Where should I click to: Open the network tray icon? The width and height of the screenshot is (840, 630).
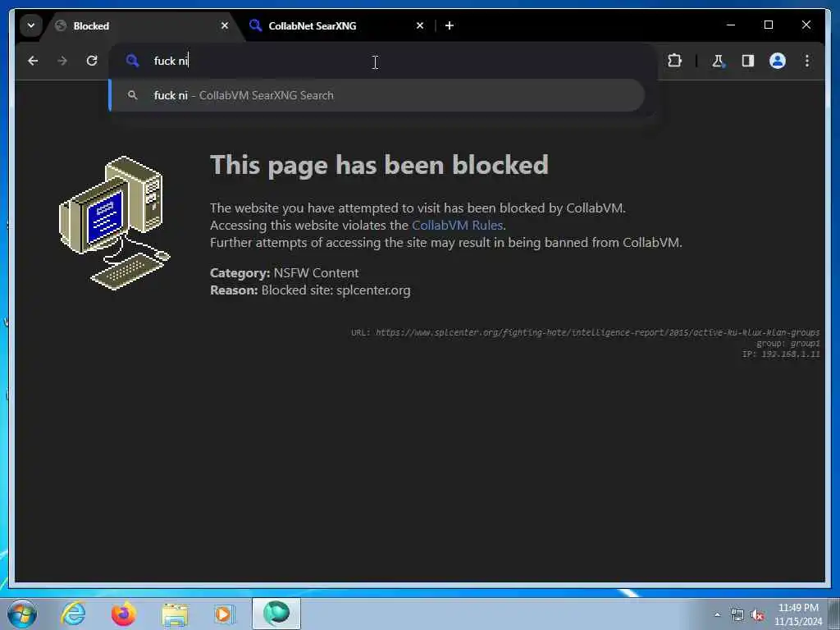point(737,614)
